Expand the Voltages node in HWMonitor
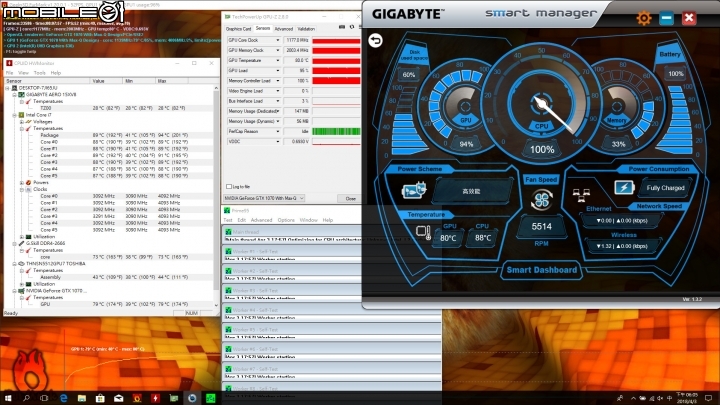The image size is (720, 405). 22,122
